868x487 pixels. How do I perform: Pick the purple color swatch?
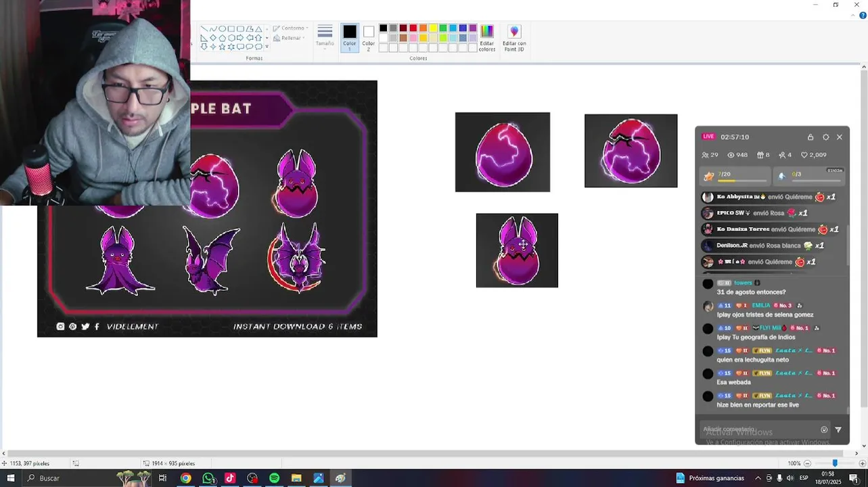click(x=473, y=28)
